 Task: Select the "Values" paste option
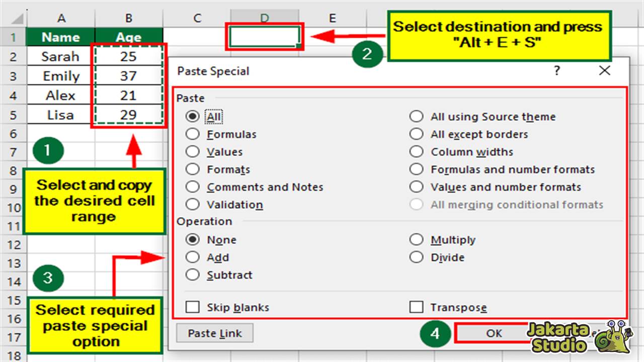[193, 151]
